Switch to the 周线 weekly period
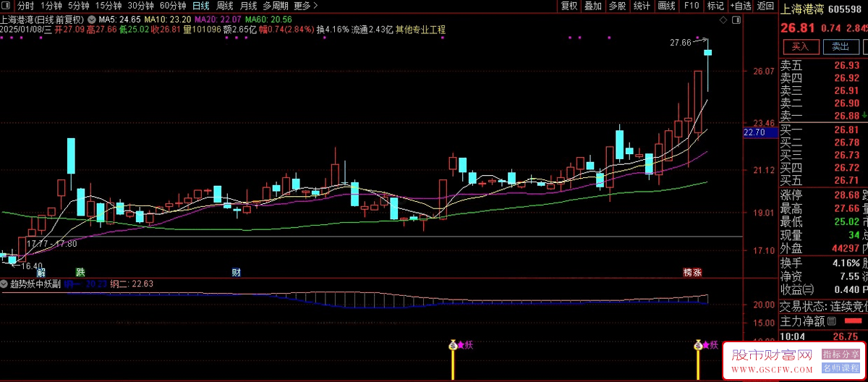The width and height of the screenshot is (868, 382). [x=225, y=6]
